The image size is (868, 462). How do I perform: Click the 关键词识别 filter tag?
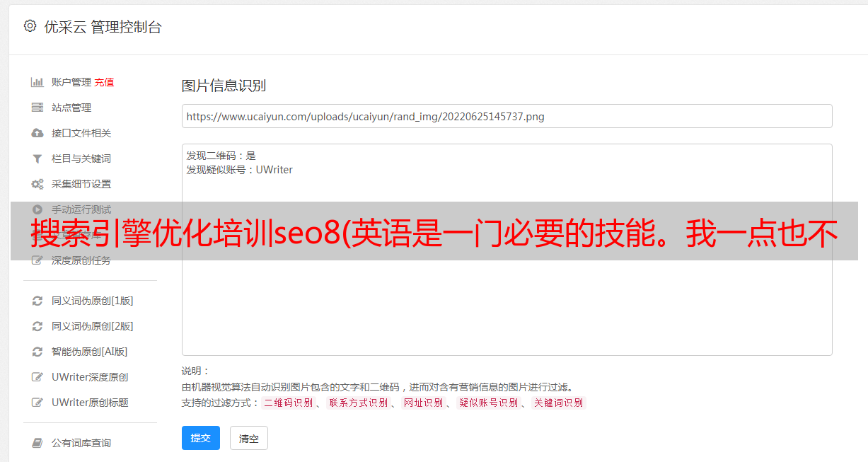coord(559,403)
